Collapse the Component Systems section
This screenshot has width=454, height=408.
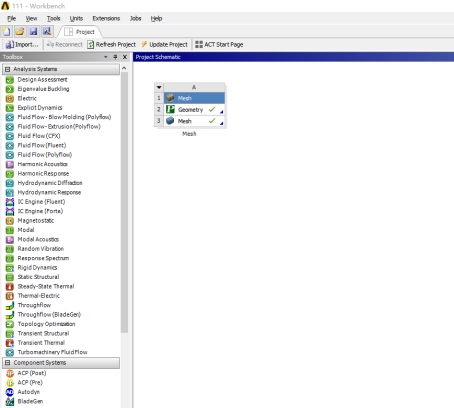(x=7, y=363)
